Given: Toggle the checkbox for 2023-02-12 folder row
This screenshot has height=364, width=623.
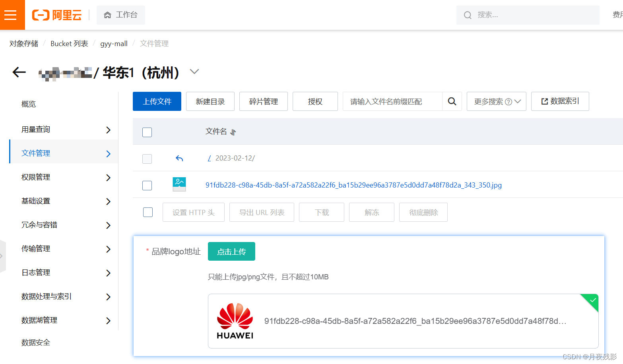Looking at the screenshot, I should pos(147,159).
